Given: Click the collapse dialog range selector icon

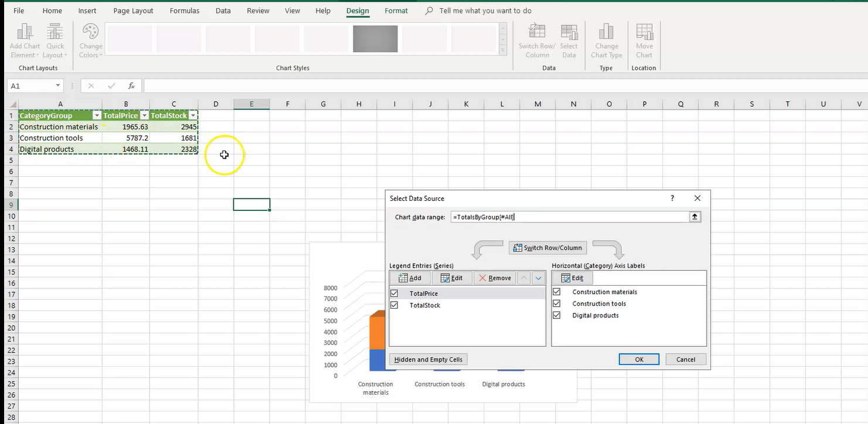Looking at the screenshot, I should (695, 217).
